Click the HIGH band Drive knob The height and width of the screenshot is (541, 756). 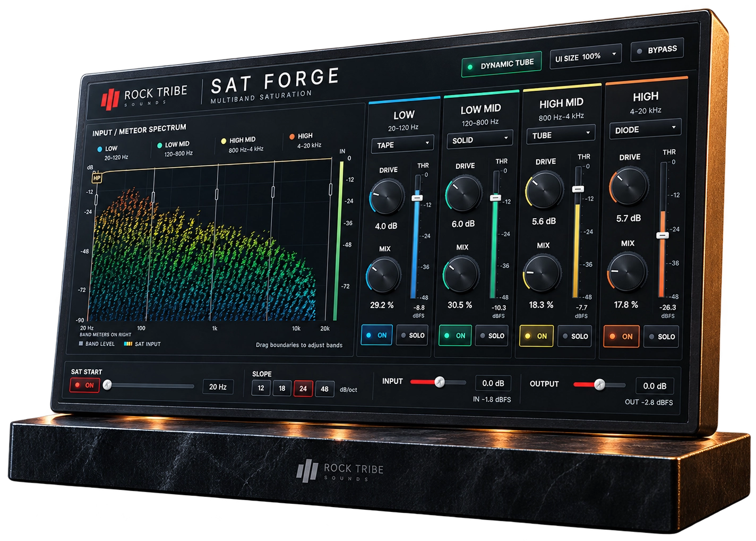pyautogui.click(x=629, y=186)
